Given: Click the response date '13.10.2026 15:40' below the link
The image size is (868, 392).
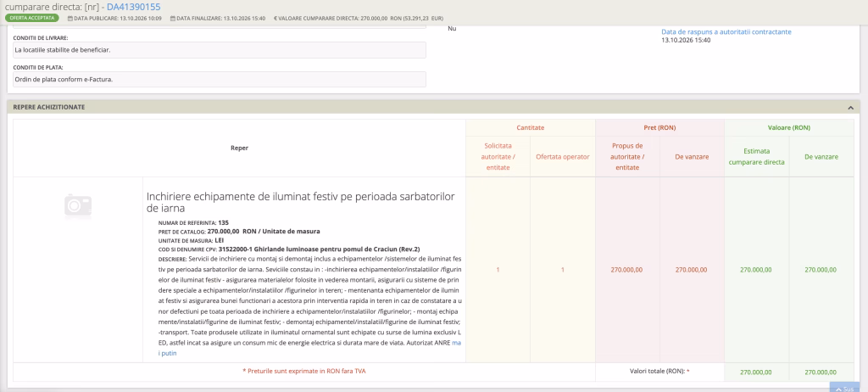Looking at the screenshot, I should (x=686, y=41).
